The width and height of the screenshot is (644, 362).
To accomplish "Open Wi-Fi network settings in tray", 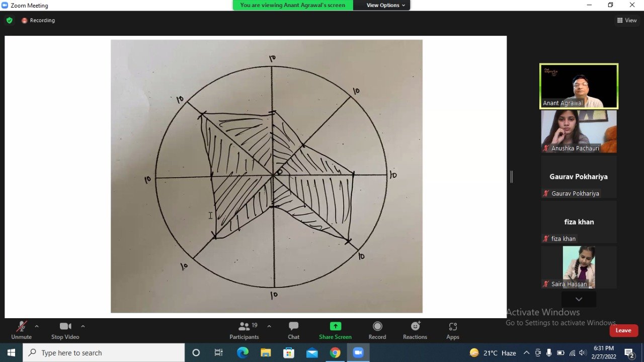I will (x=572, y=353).
